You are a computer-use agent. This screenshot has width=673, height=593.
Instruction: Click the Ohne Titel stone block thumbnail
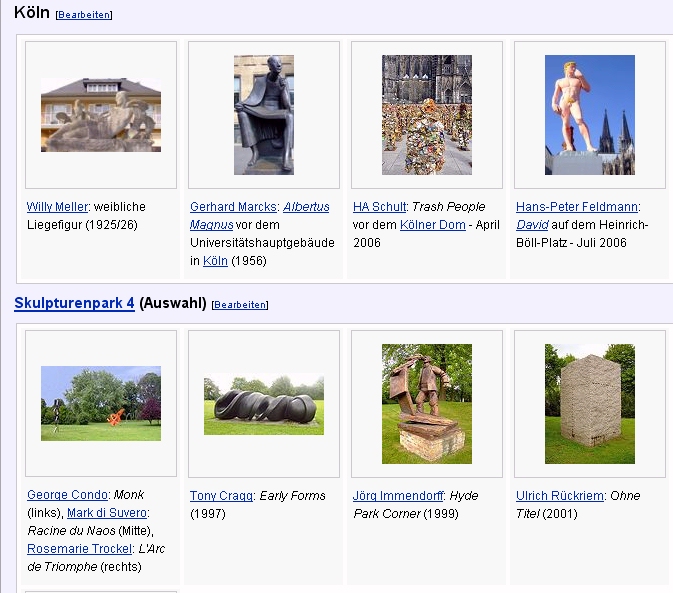coord(590,404)
